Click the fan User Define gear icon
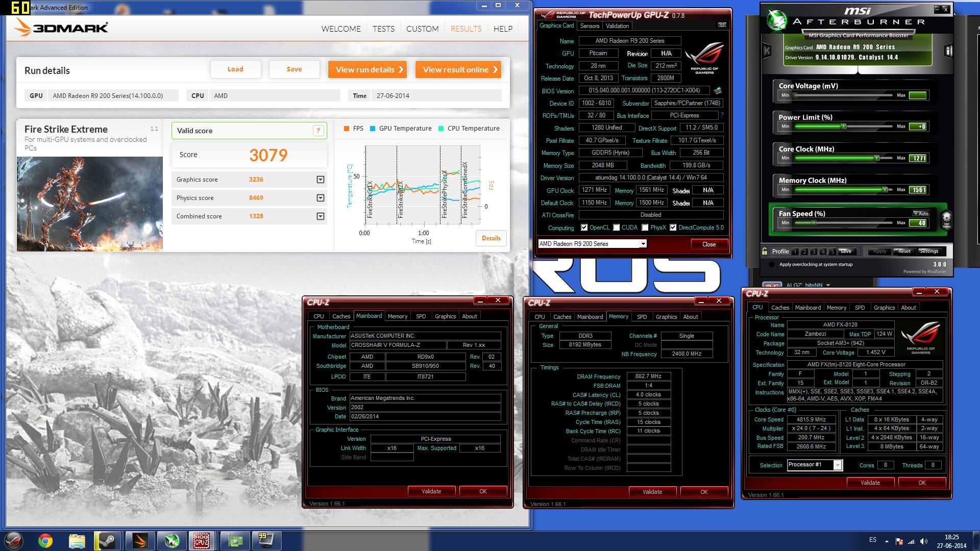The image size is (980, 551). tap(946, 220)
